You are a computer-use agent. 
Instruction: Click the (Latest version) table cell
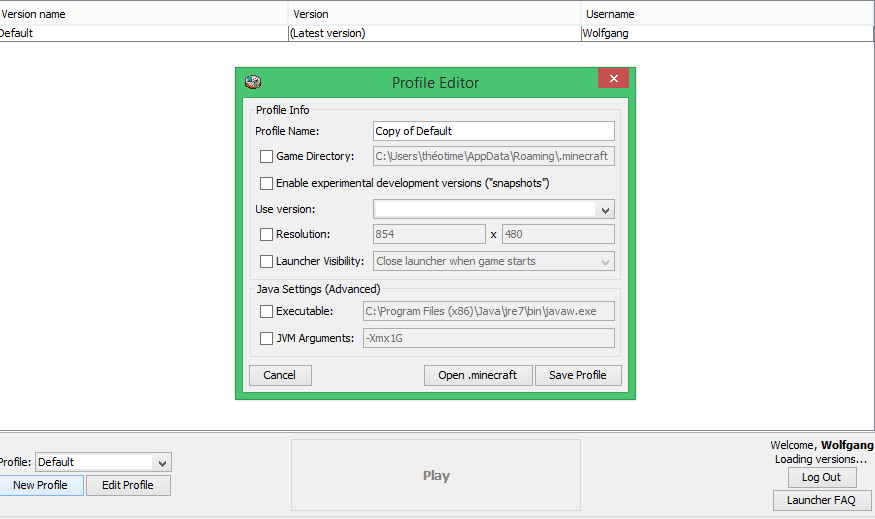(435, 33)
